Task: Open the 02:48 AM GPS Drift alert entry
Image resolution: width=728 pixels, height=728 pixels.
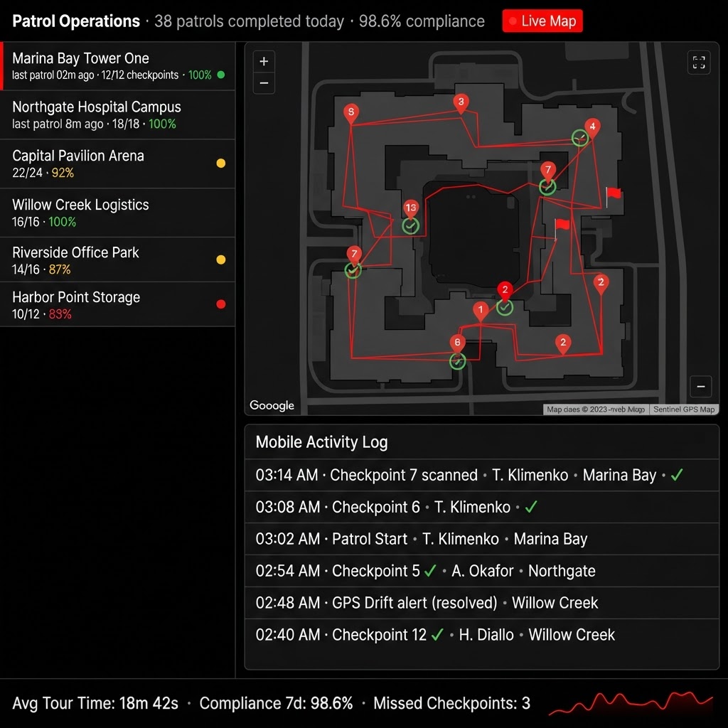Action: (481, 603)
